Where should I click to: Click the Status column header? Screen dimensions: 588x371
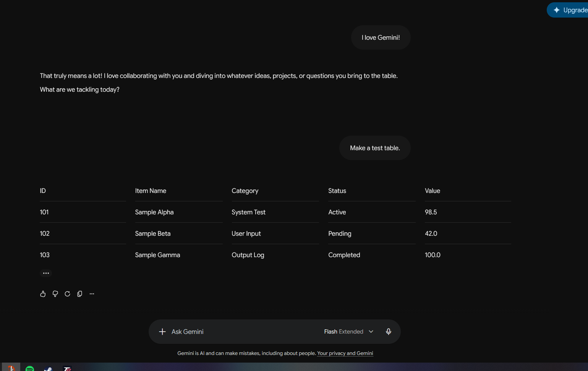(x=337, y=191)
